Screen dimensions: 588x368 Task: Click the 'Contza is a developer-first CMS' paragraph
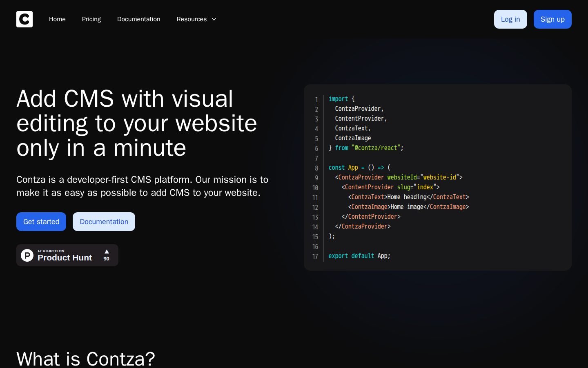click(143, 186)
